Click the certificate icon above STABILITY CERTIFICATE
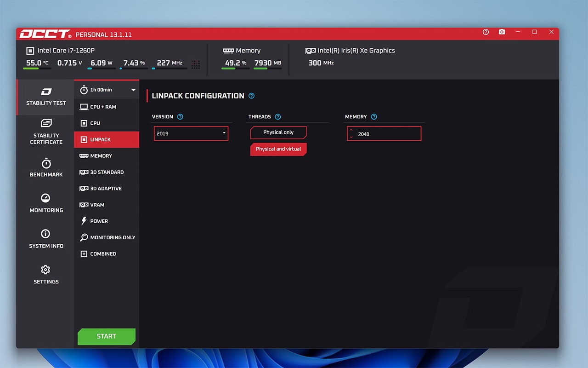Image resolution: width=588 pixels, height=368 pixels. [46, 123]
